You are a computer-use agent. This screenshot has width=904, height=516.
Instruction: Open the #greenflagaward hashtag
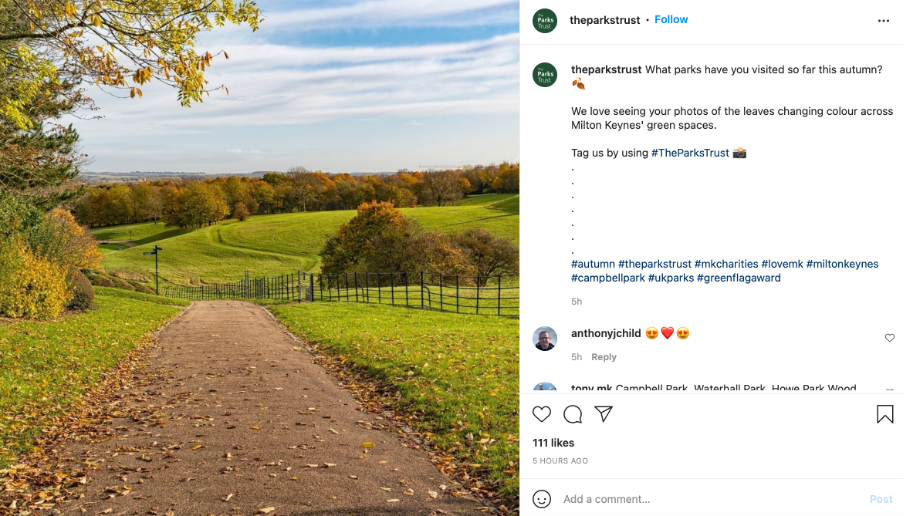click(x=739, y=278)
